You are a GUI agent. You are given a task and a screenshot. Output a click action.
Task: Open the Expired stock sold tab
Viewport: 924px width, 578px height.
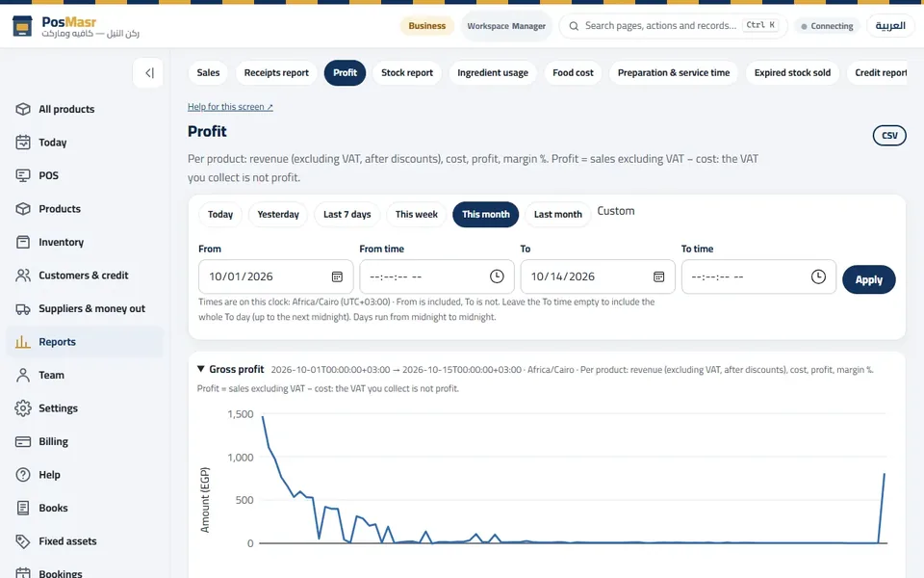pyautogui.click(x=792, y=72)
